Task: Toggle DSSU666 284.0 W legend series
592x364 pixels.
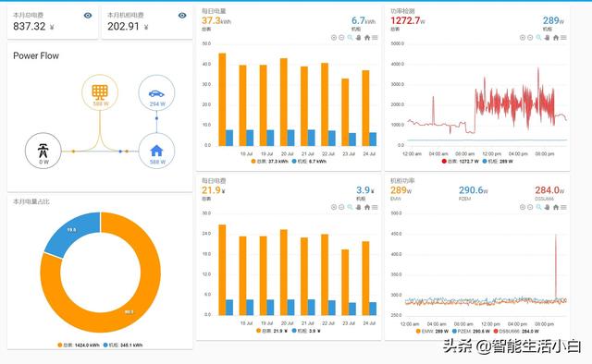Action: click(516, 331)
